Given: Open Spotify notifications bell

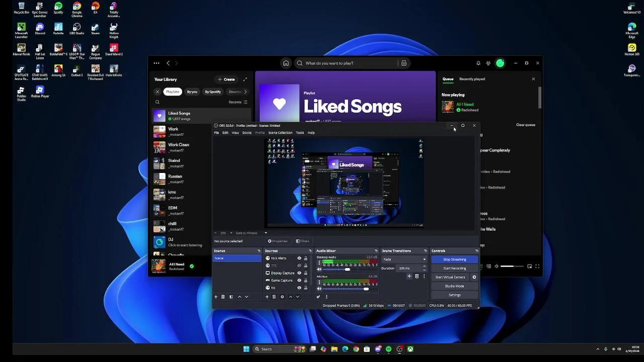Looking at the screenshot, I should 478,63.
